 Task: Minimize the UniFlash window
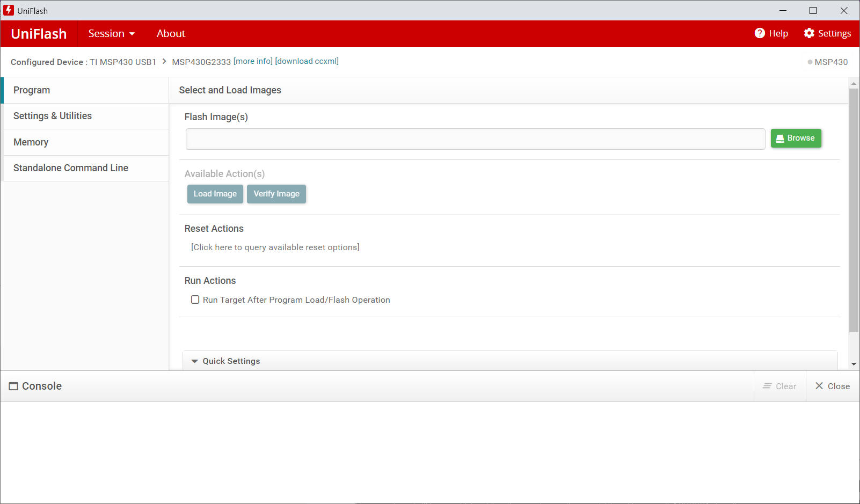point(783,10)
